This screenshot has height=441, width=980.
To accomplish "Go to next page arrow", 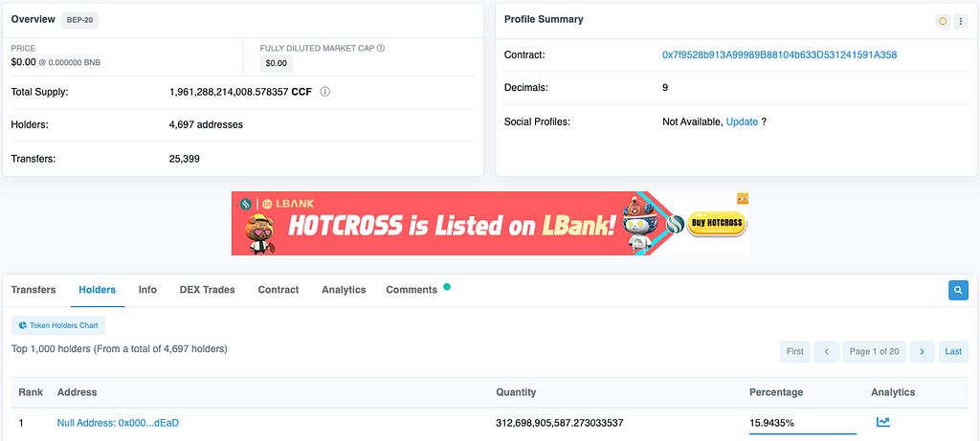I will [x=922, y=352].
